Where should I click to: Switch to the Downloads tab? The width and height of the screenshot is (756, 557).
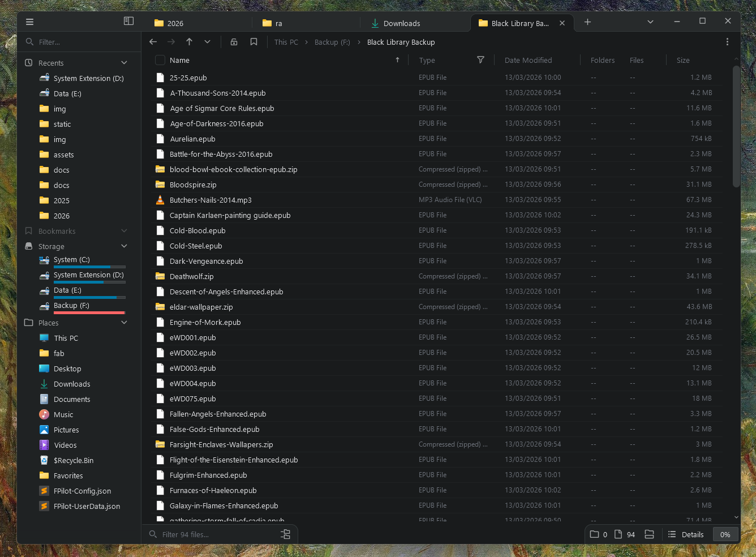click(415, 23)
